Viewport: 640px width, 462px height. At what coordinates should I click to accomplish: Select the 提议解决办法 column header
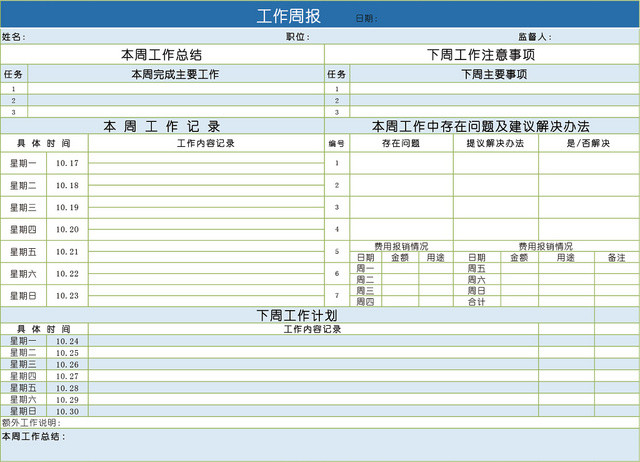pyautogui.click(x=495, y=143)
